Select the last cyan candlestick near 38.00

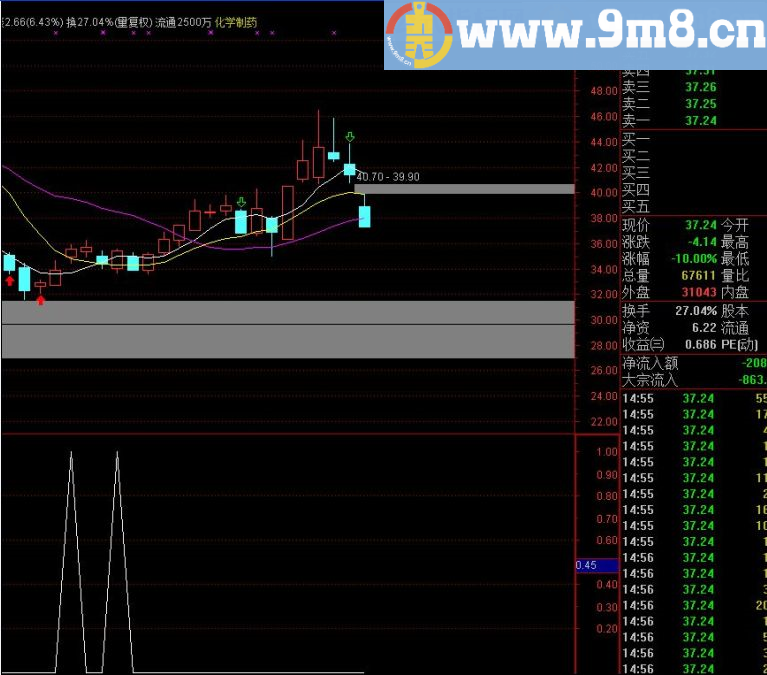[x=364, y=216]
